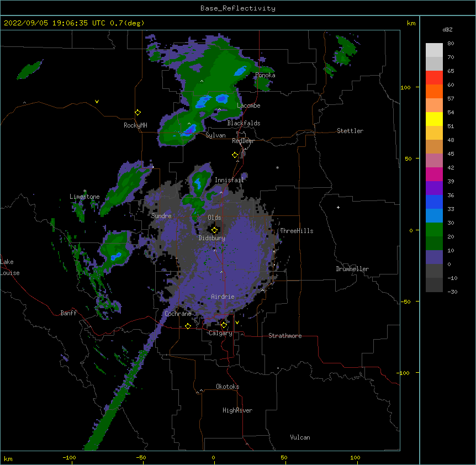476x465 pixels.
Task: Select the Olds label
Action: point(214,218)
